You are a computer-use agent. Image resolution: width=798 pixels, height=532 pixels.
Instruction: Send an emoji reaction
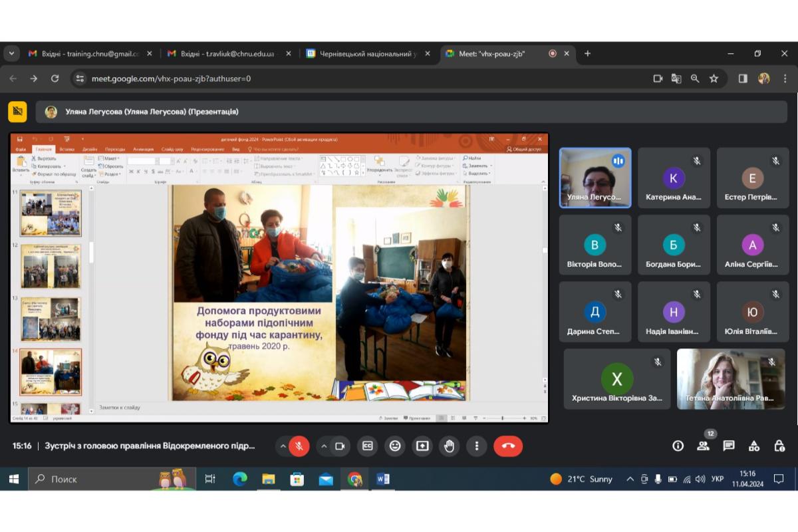[x=395, y=446]
